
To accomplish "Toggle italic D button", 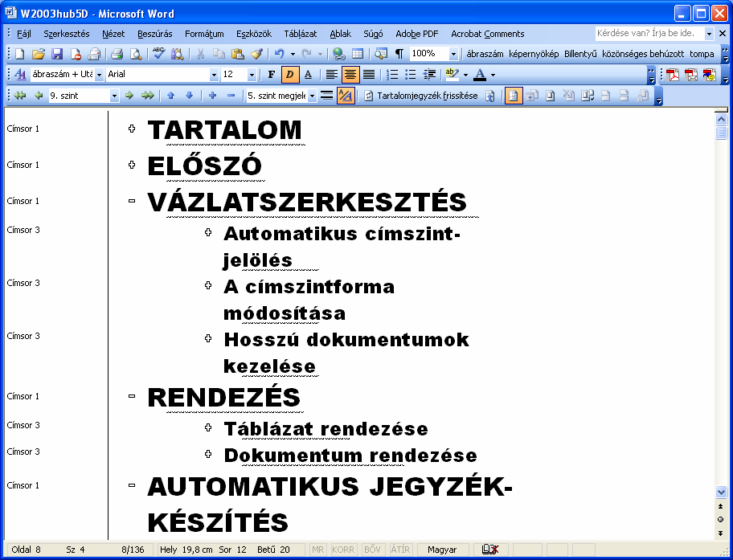I will tap(290, 74).
